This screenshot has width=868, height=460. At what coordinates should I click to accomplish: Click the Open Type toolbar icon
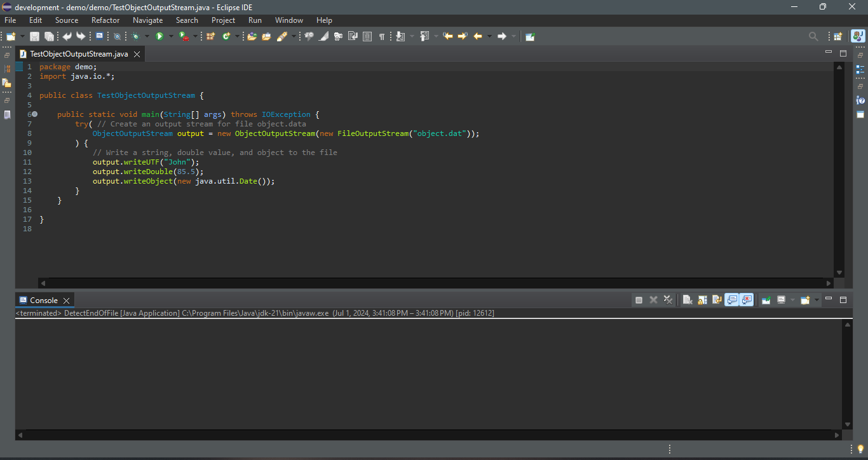(x=252, y=36)
